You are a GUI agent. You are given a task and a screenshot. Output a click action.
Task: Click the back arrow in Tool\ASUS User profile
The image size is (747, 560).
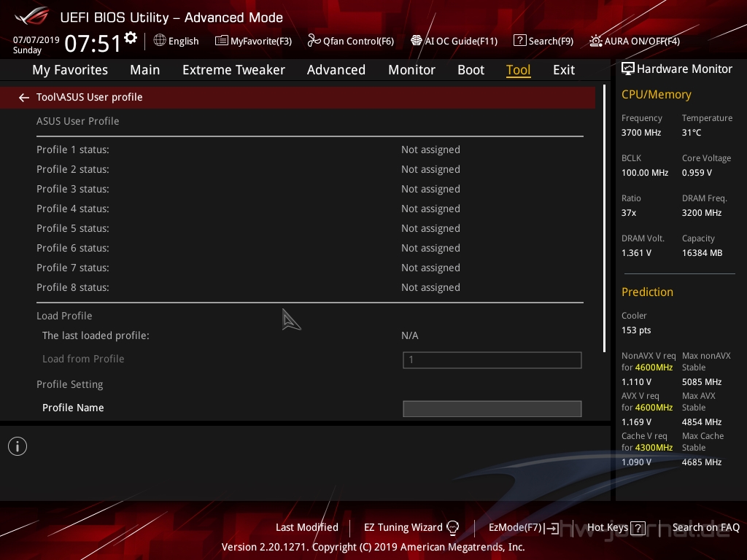(24, 98)
